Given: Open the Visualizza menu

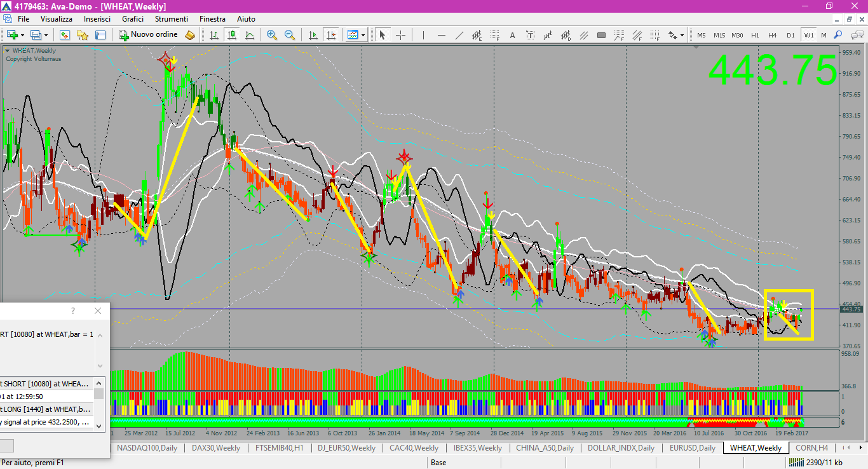Looking at the screenshot, I should click(57, 19).
